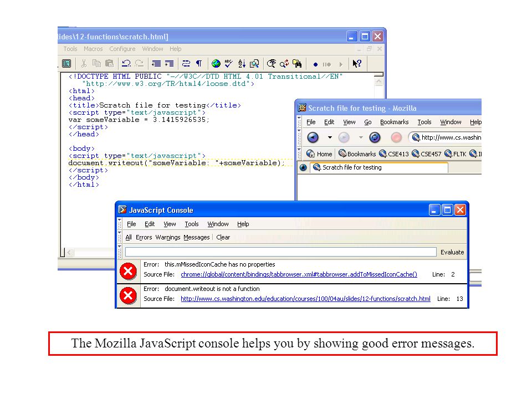Viewport: 532px width, 399px height.
Task: Click the undo arrow in editor toolbar
Action: (126, 63)
